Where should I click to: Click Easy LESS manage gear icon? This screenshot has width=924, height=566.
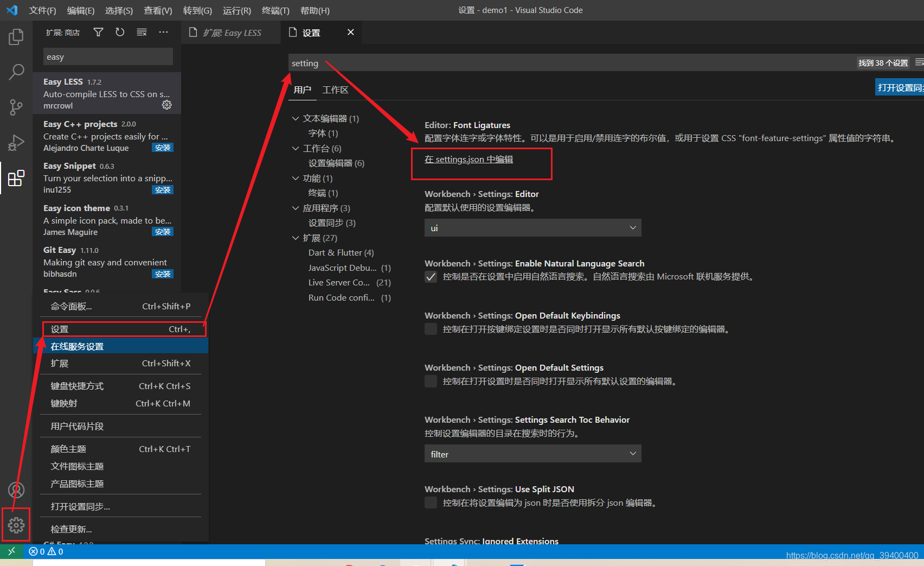[167, 105]
